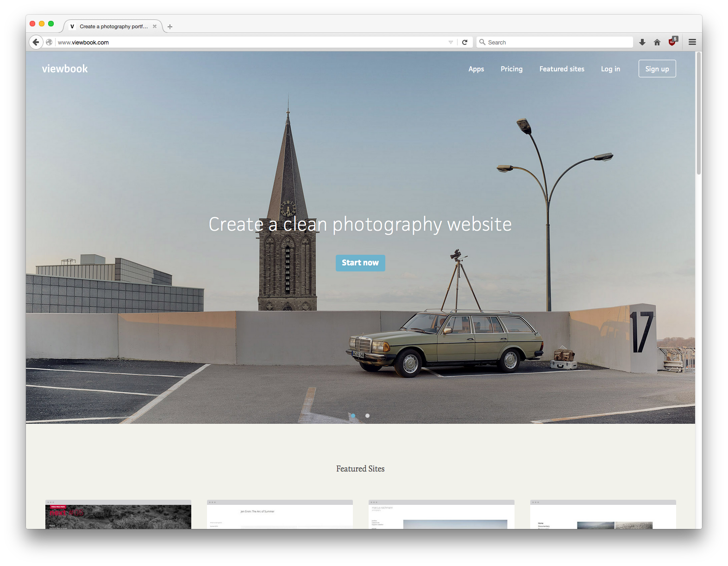
Task: Click the Log in link
Action: 610,69
